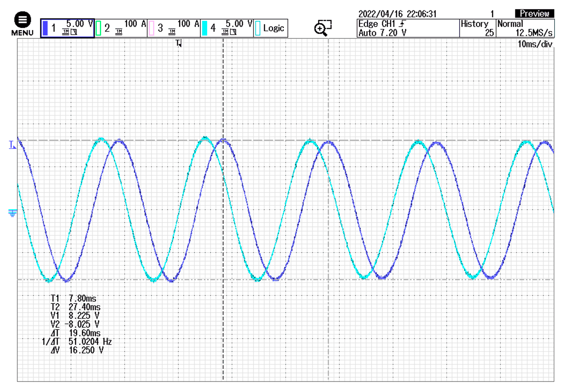Select channel 1 settings box

click(67, 28)
